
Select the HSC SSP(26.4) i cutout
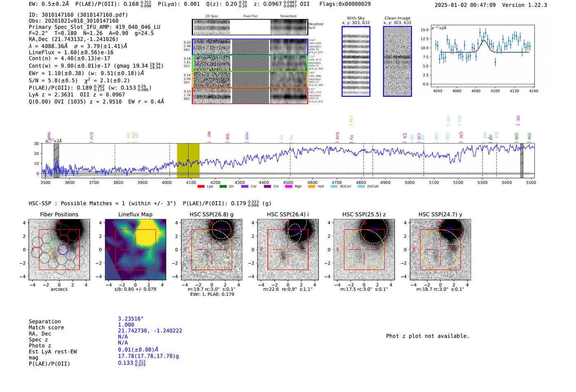tap(288, 250)
